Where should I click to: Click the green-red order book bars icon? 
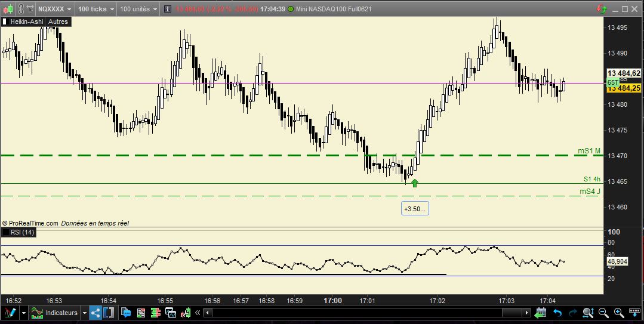coord(155,313)
